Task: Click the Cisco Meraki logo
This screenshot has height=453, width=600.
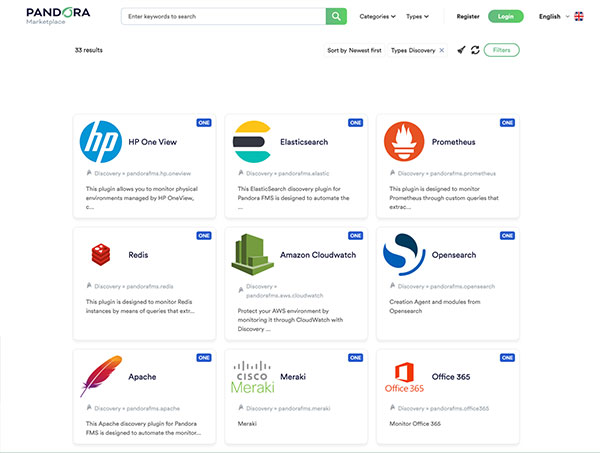Action: click(253, 376)
